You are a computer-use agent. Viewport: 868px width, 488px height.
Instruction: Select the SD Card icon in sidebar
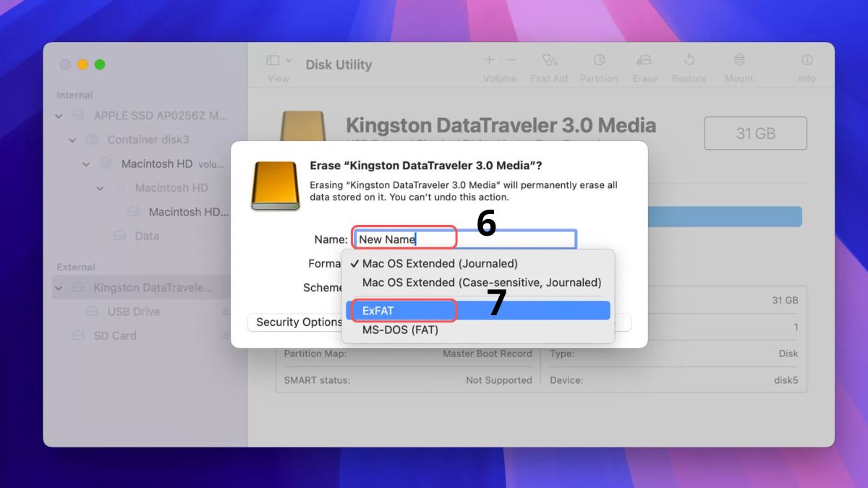coord(79,335)
